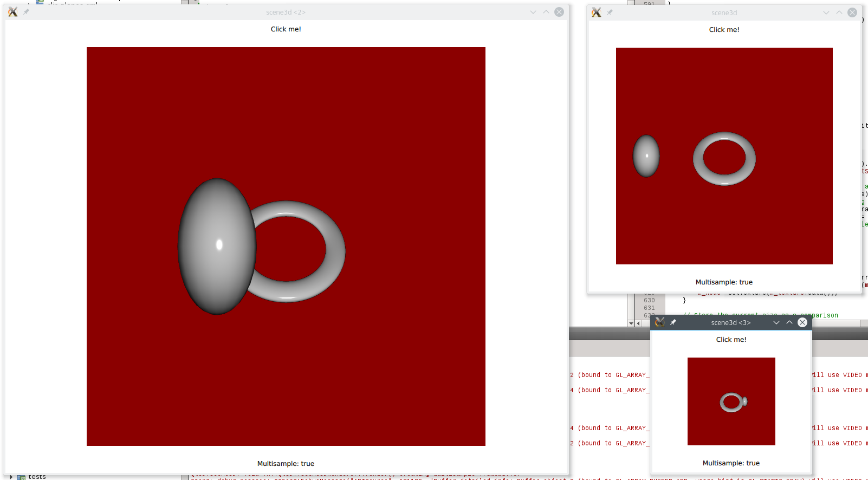This screenshot has height=480, width=868.
Task: Close the scene3d <3> window
Action: click(802, 322)
